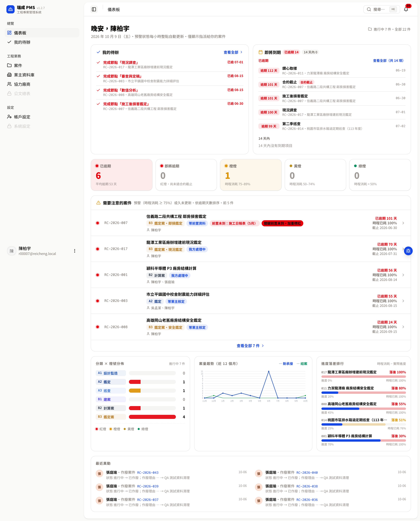Viewport: 420px width, 521px height.
Task: Open the RC-2026-043 case link
Action: tap(148, 473)
